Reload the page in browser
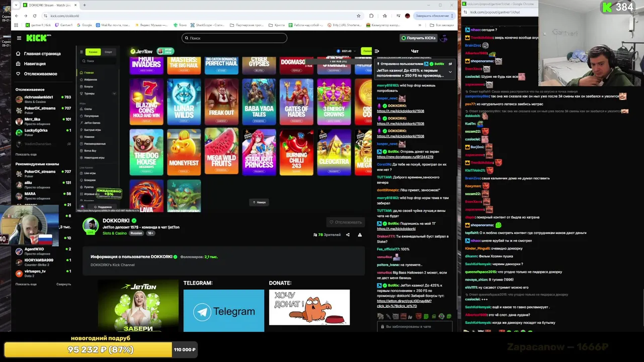The height and width of the screenshot is (362, 644). pyautogui.click(x=34, y=16)
